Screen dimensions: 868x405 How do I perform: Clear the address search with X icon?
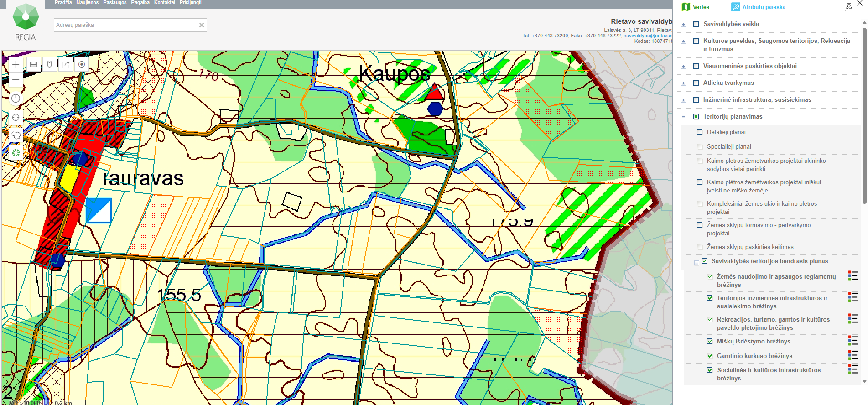pos(202,25)
